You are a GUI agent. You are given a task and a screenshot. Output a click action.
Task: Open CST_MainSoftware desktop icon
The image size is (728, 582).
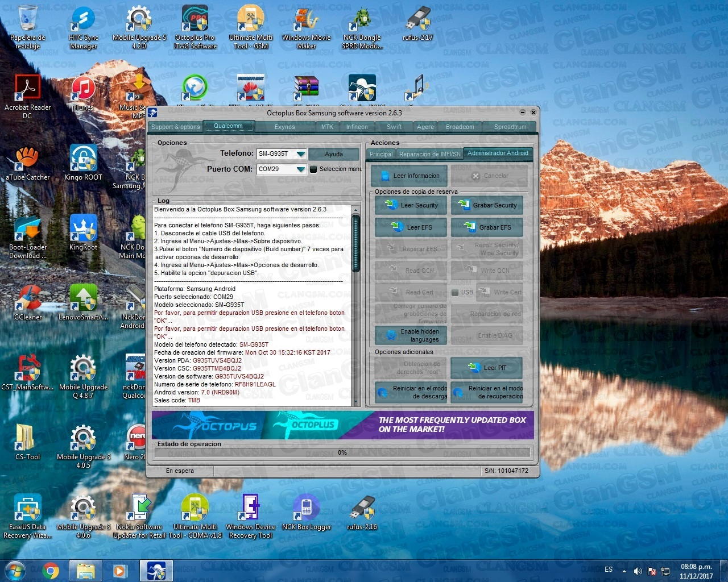pos(27,372)
